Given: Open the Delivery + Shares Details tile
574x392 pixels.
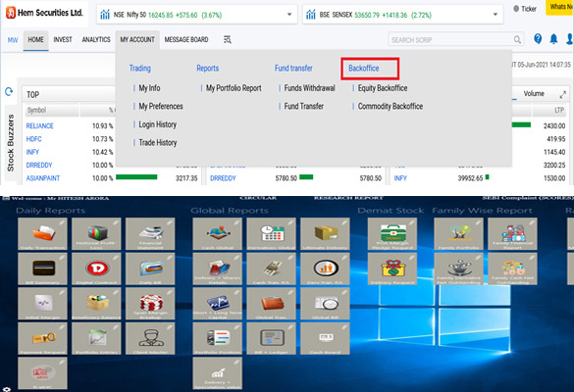Looking at the screenshot, I should click(218, 269).
